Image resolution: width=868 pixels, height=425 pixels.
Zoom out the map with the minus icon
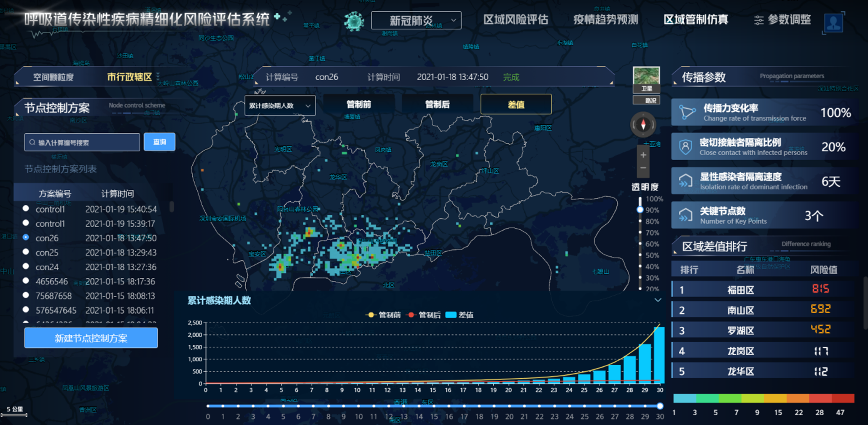pos(643,168)
